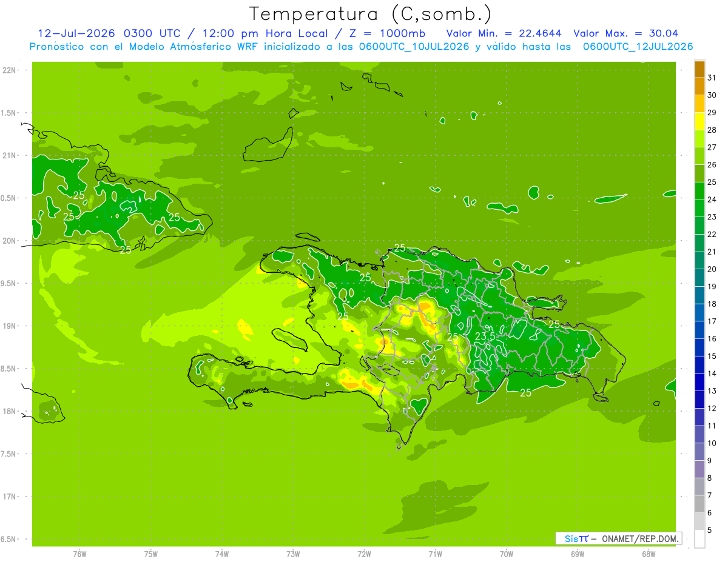Click the '68W' longitude axis label
This screenshot has width=728, height=562.
[649, 554]
